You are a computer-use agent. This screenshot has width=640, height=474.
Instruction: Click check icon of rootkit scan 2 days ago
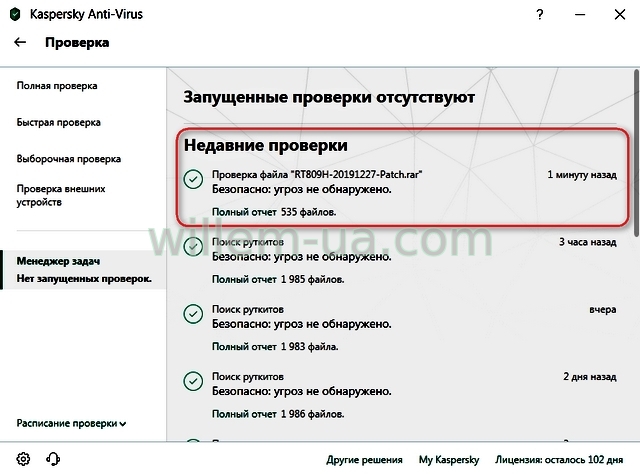click(x=193, y=381)
